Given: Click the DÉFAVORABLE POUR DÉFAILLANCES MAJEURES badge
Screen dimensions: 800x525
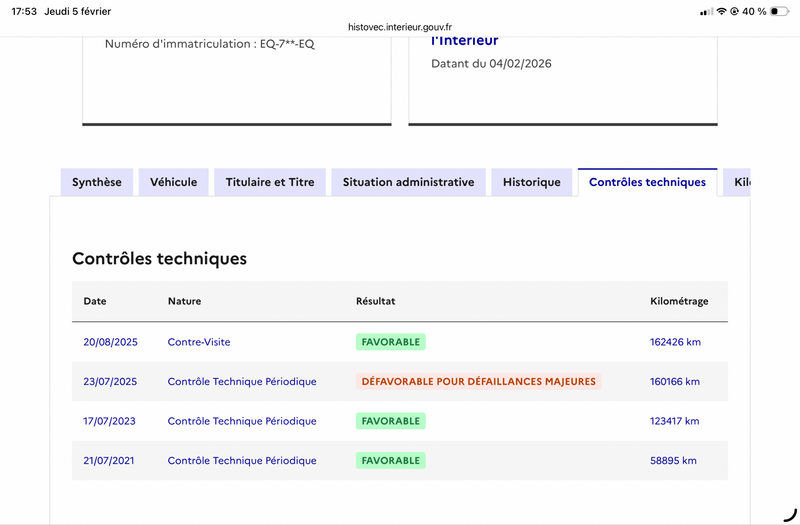Looking at the screenshot, I should tap(478, 381).
